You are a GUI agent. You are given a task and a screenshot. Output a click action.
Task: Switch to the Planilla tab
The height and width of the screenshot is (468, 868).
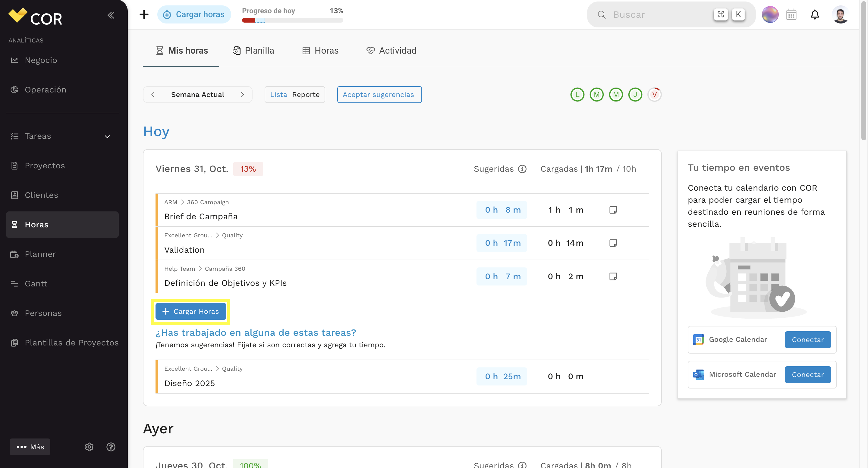[253, 51]
